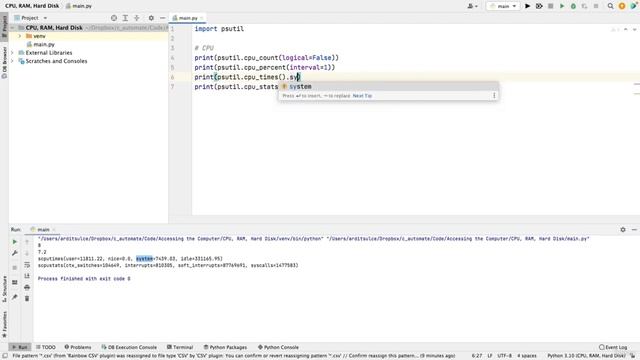Viewport: 640px width, 360px height.
Task: Rerun main using Run panel green arrow
Action: tap(15, 242)
